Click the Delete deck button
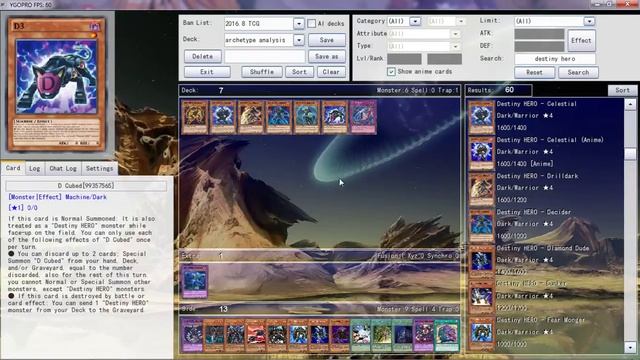 [x=203, y=56]
